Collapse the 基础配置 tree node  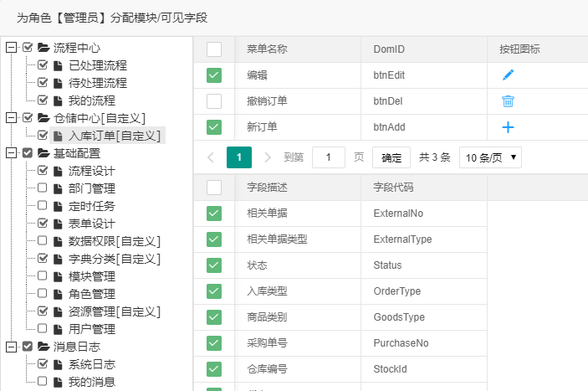(x=11, y=153)
